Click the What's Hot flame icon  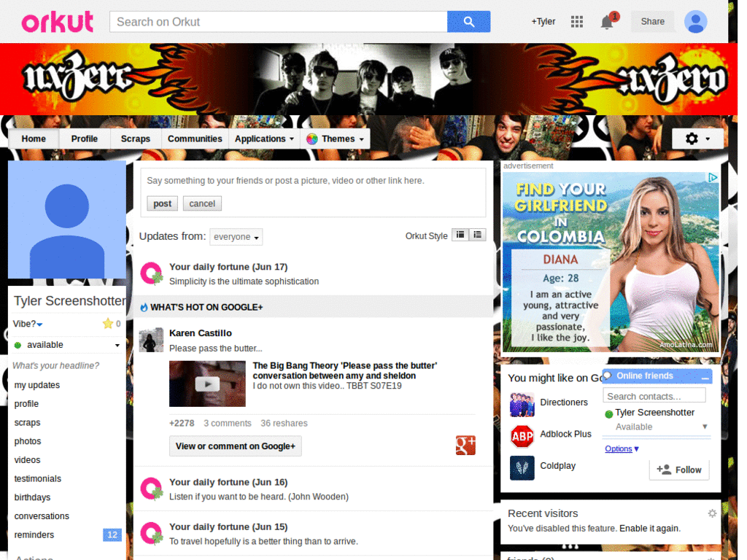[x=144, y=308]
